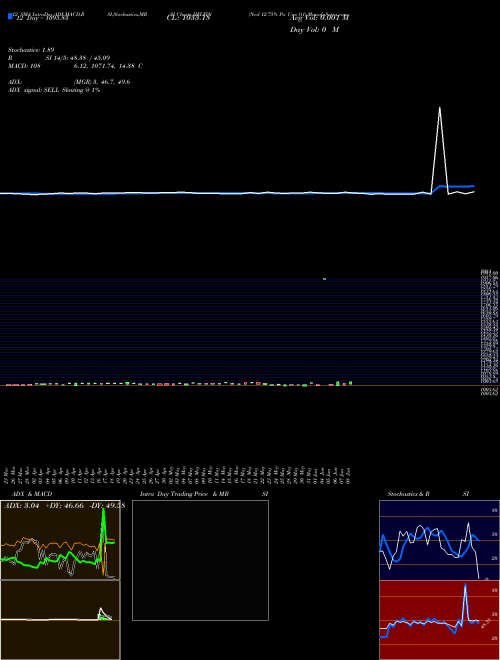Open the ADX indicator mini chart
The width and height of the screenshot is (500, 660).
click(x=60, y=540)
